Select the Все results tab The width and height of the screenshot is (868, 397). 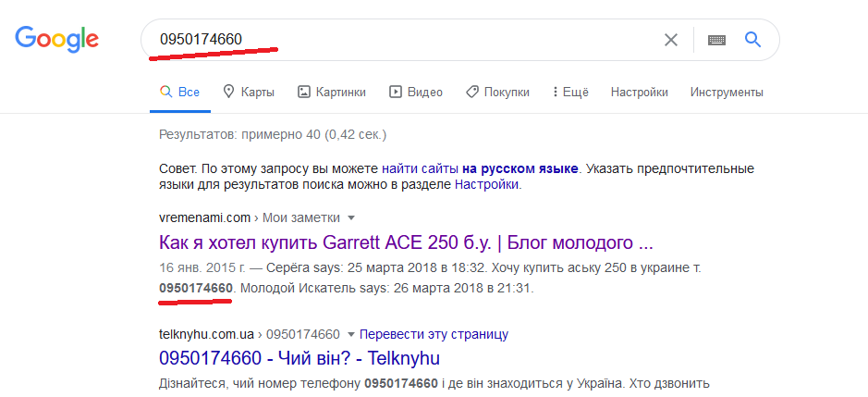click(180, 92)
